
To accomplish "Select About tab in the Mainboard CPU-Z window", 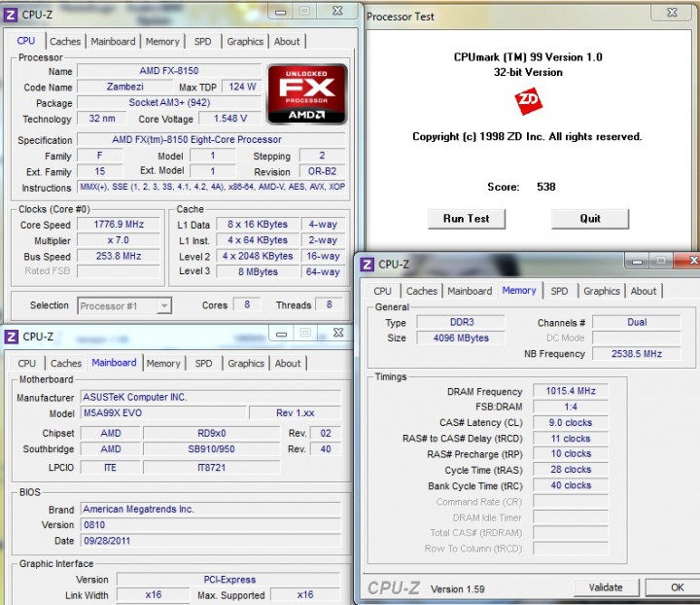I will [x=288, y=364].
